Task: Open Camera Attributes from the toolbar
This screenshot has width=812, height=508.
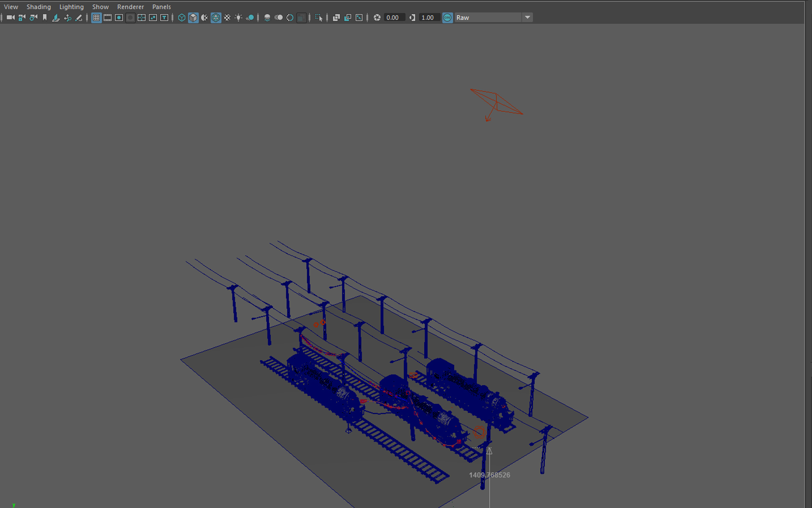Action: click(33, 17)
